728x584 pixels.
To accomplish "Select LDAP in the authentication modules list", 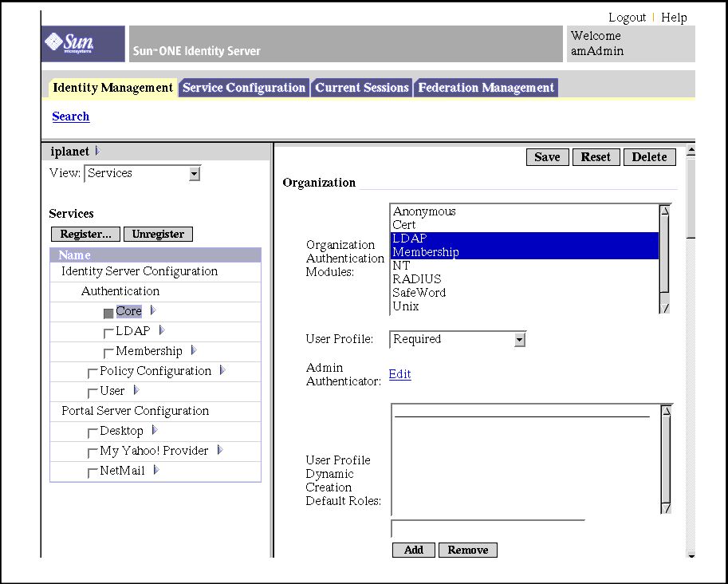I will 525,239.
